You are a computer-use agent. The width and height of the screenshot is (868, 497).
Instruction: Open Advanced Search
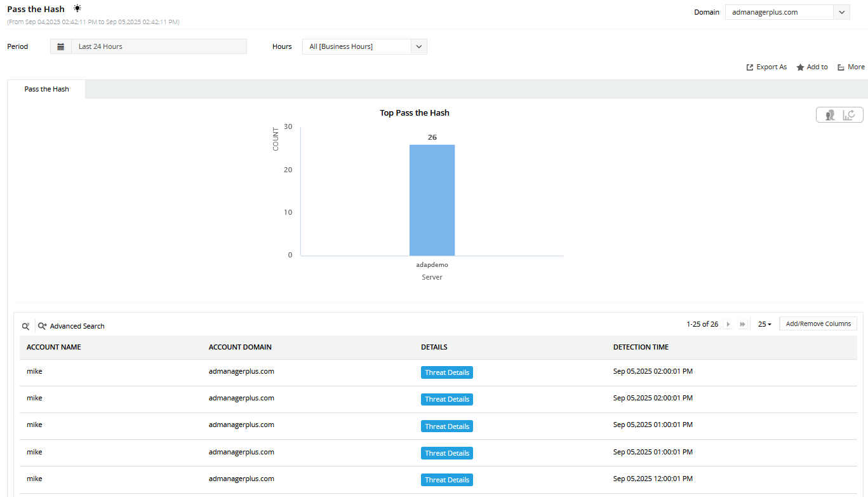71,326
